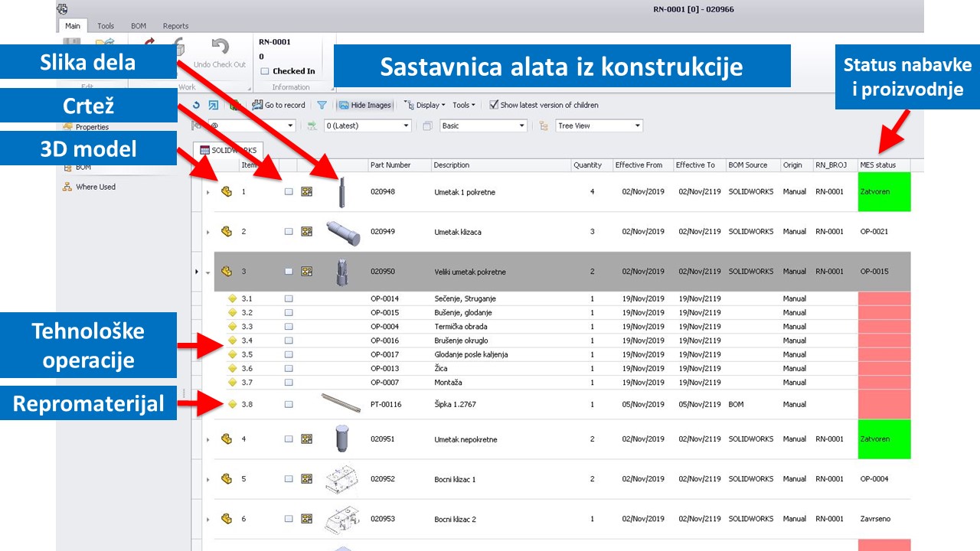
Task: Open the Reports ribbon tab
Action: [175, 26]
